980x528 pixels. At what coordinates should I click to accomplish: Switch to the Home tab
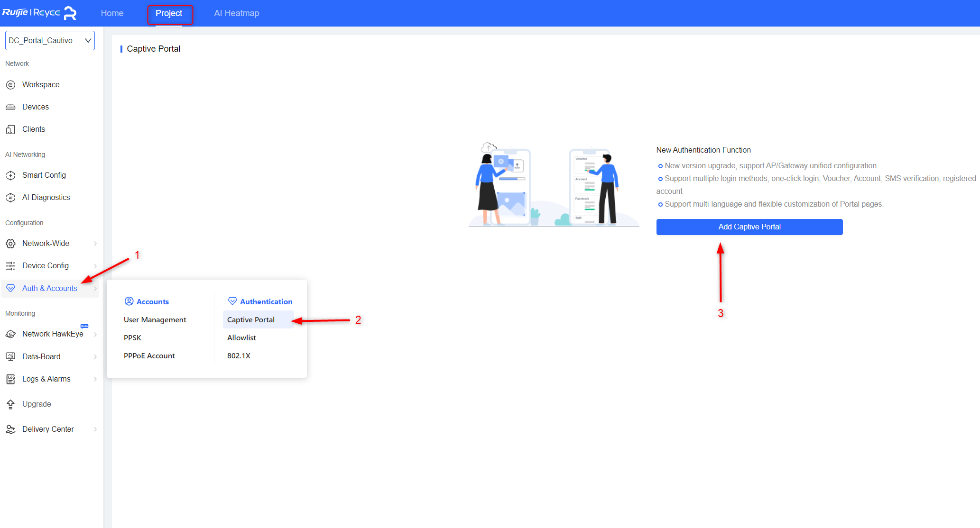click(112, 13)
